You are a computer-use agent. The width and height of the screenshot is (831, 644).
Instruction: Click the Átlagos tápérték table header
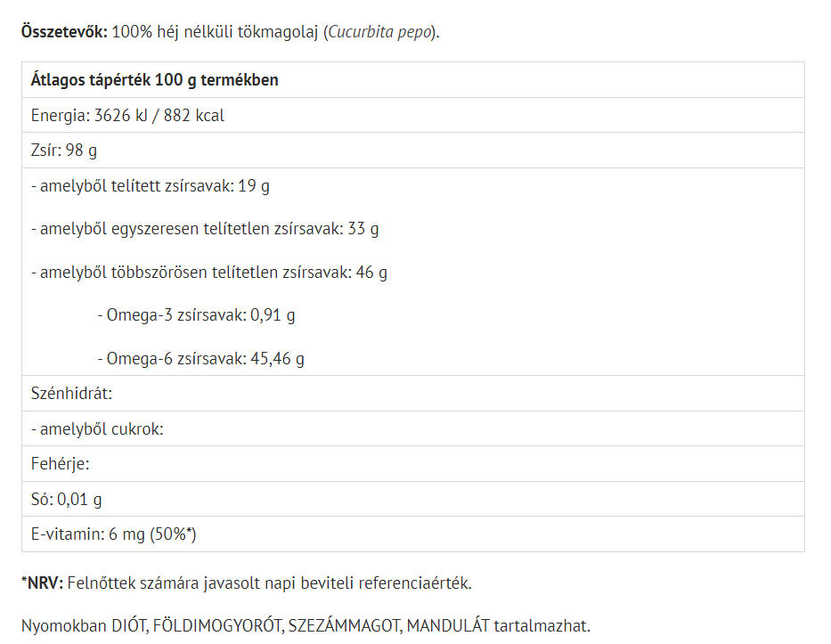(x=154, y=80)
